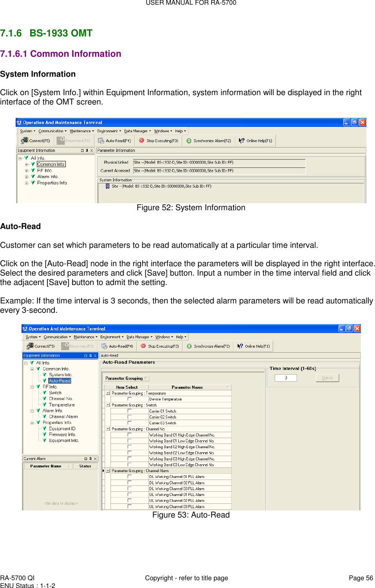375x588 pixels.
Task: Select Channel Alarm node in tree
Action: [x=63, y=417]
